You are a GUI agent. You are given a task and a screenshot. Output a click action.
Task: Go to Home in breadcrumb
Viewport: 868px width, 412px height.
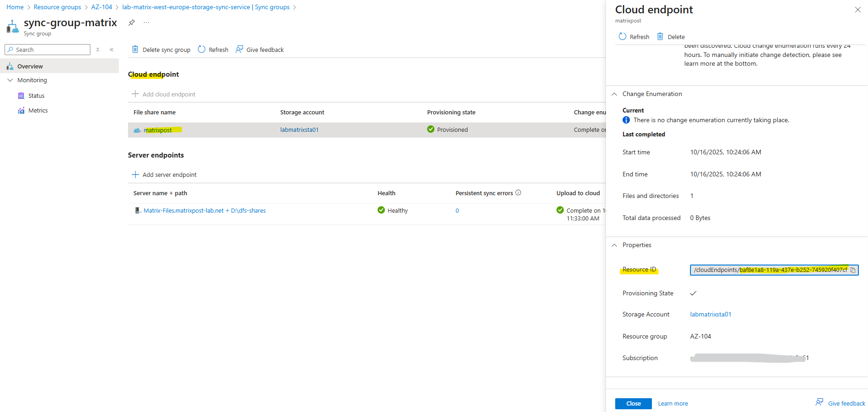tap(15, 7)
